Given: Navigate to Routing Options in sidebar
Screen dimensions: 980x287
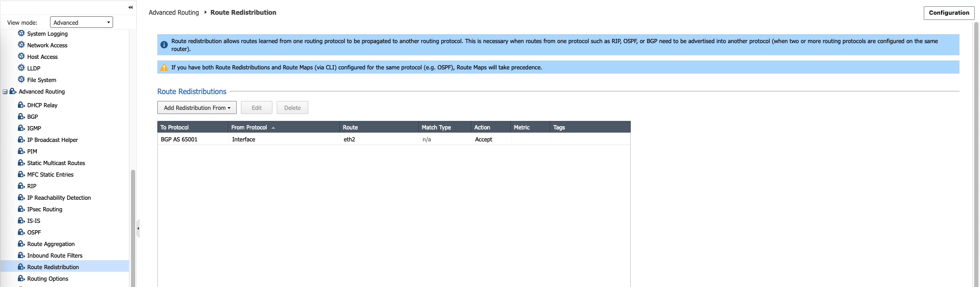Looking at the screenshot, I should click(x=48, y=279).
